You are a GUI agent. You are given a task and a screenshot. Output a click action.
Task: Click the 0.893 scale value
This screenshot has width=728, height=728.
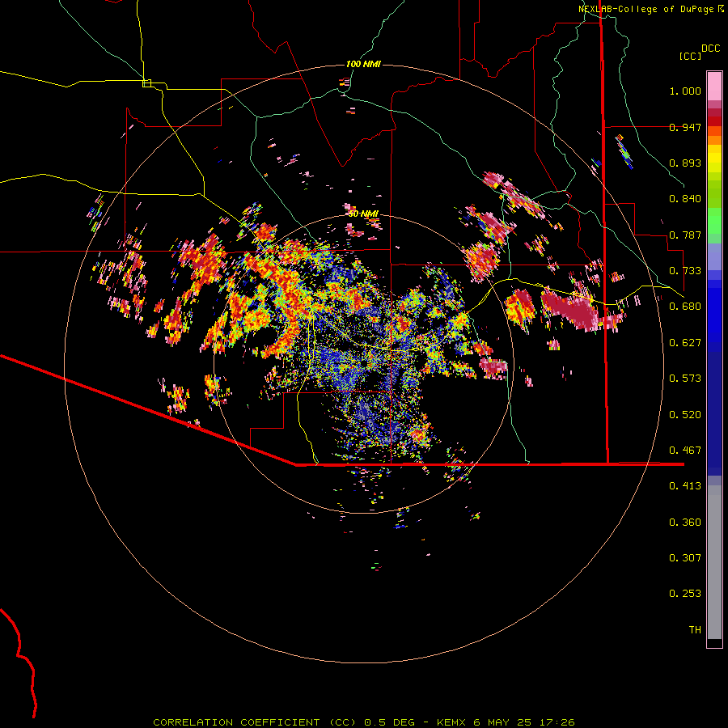tap(685, 163)
